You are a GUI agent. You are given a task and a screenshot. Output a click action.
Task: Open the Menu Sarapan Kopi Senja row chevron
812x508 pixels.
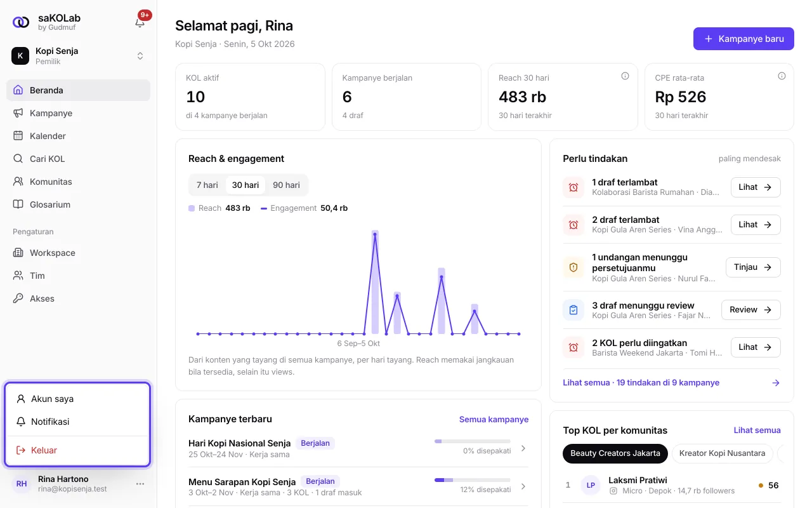point(523,486)
